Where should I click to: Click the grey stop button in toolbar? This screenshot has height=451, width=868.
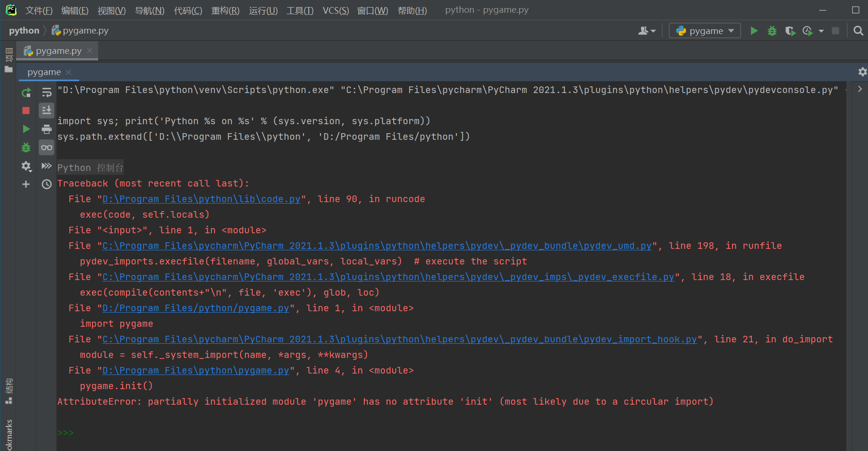835,31
